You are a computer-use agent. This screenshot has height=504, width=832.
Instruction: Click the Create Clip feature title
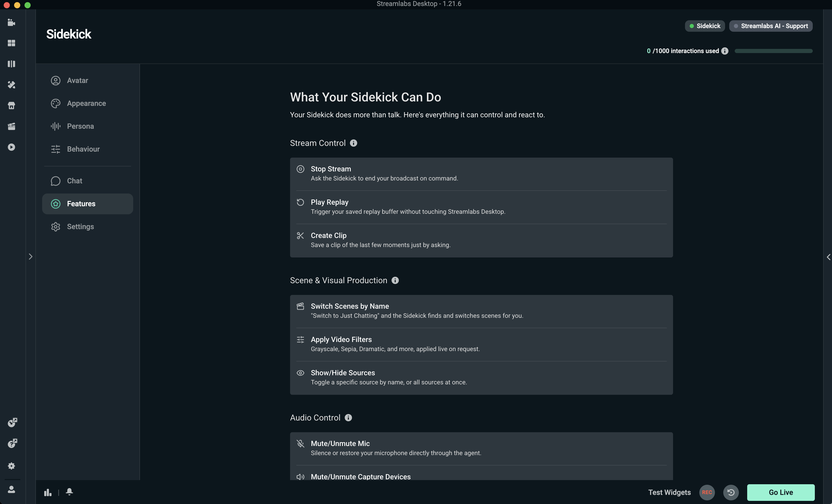329,235
